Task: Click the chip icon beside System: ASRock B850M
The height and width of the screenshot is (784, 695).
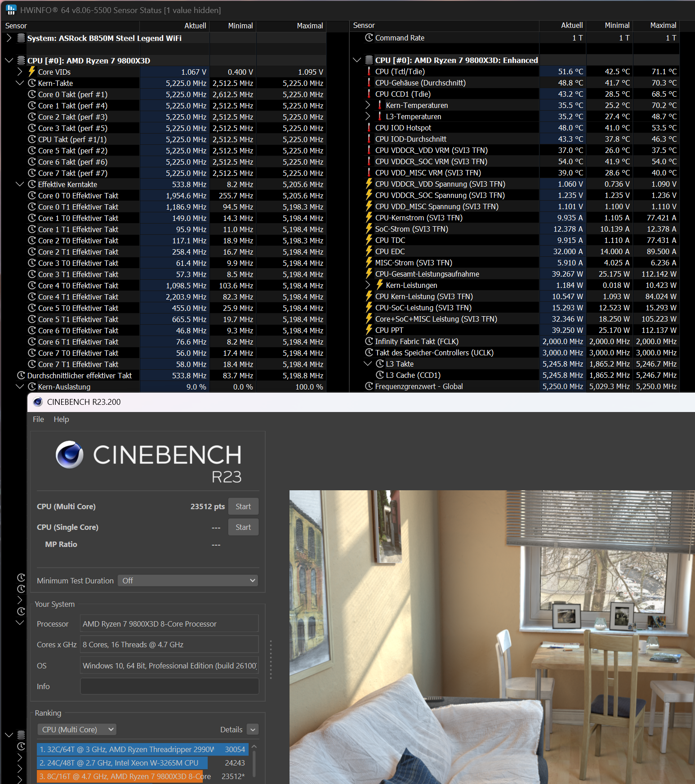Action: (21, 38)
